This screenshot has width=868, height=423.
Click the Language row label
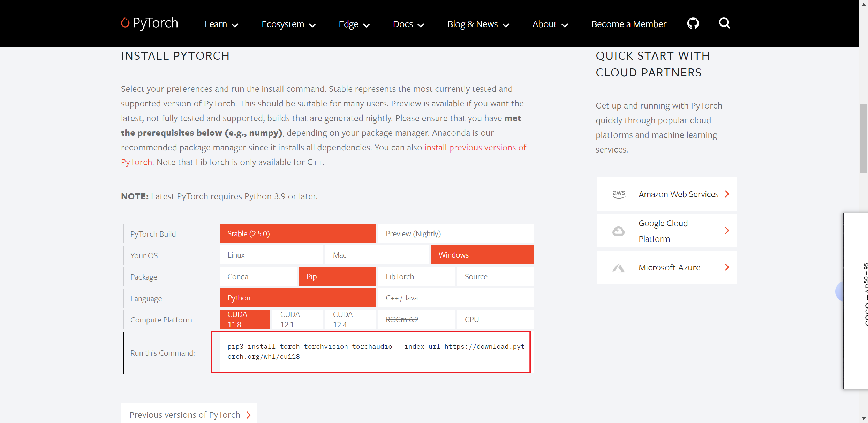tap(146, 299)
